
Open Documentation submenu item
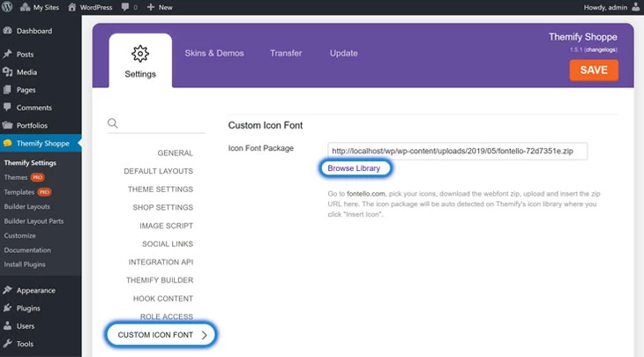27,250
